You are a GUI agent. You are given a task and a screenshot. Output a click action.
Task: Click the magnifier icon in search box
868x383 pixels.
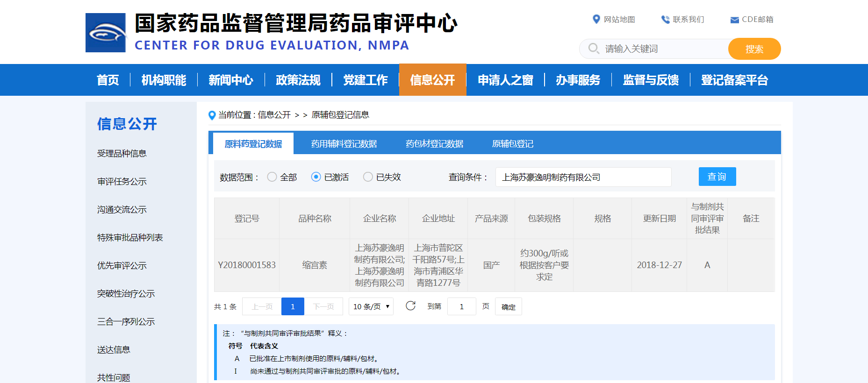593,49
